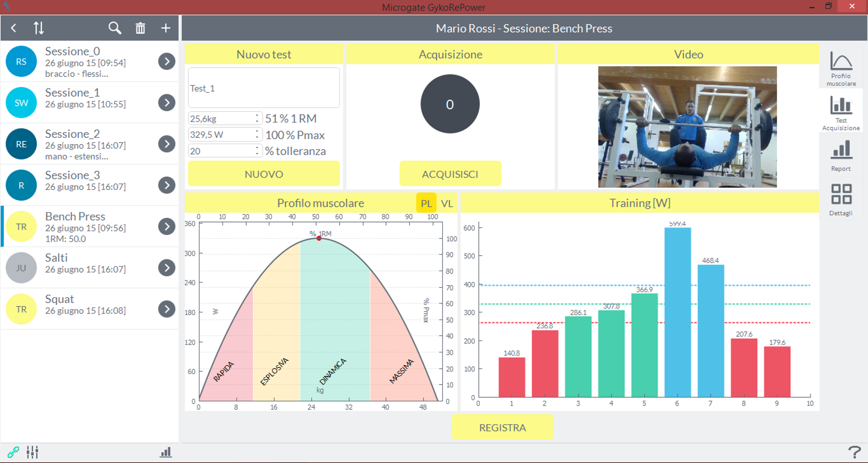Toggle the VL profile mode
Image resolution: width=868 pixels, height=463 pixels.
(447, 204)
